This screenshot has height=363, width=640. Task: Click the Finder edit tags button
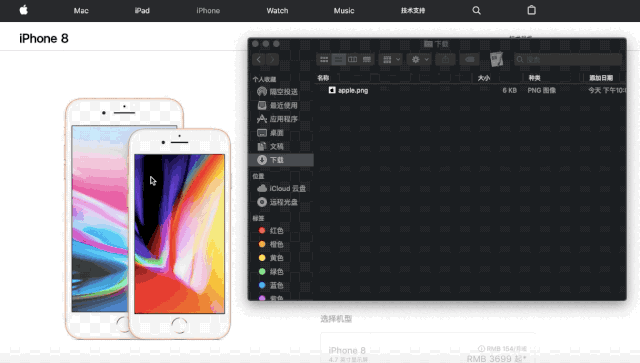click(469, 60)
